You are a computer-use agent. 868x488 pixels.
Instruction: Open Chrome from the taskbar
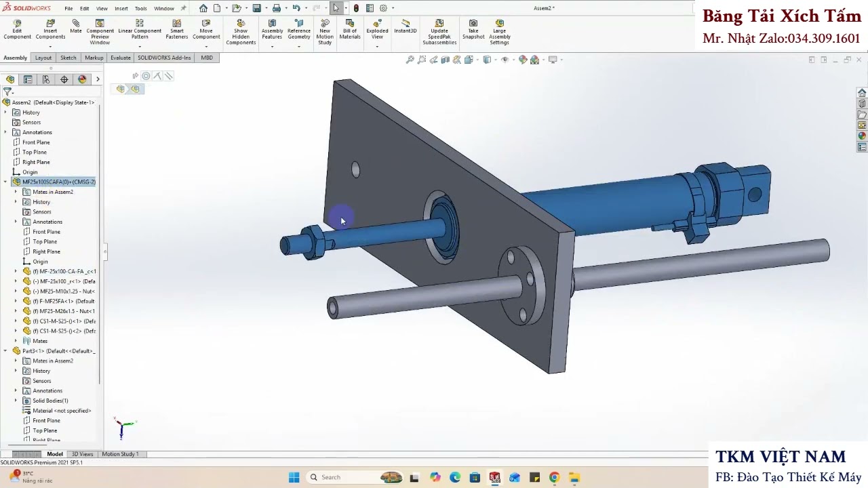pos(554,477)
